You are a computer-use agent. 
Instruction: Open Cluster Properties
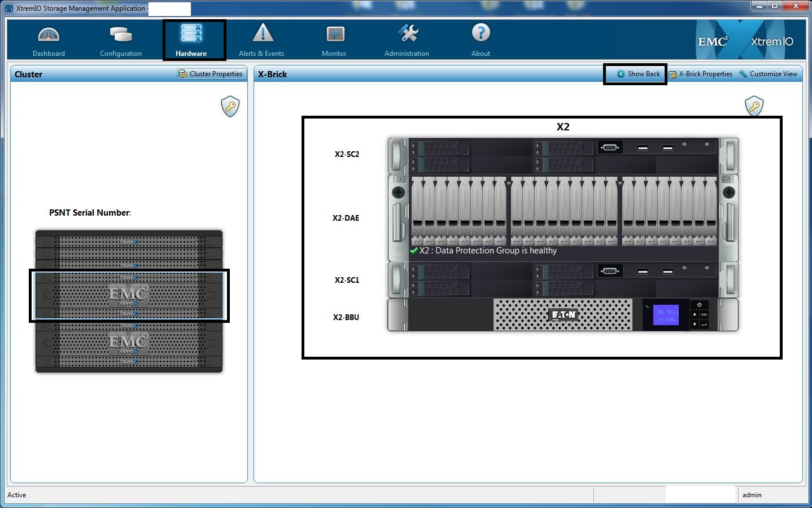click(x=211, y=74)
